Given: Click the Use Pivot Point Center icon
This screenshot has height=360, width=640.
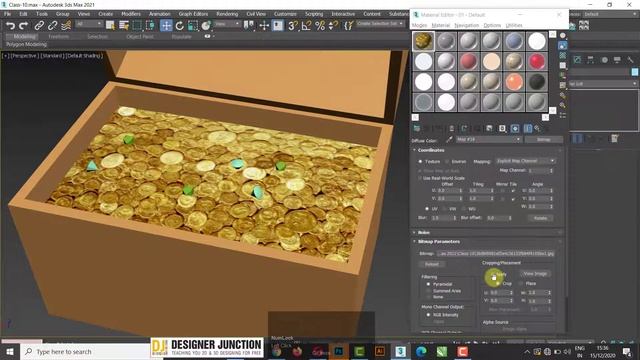Looking at the screenshot, I should click(x=249, y=26).
